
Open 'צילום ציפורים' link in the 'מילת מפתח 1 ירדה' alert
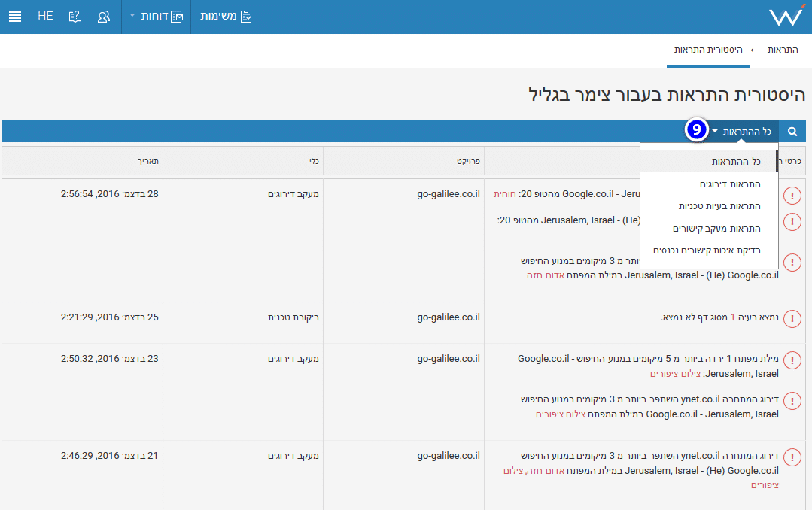coord(675,374)
